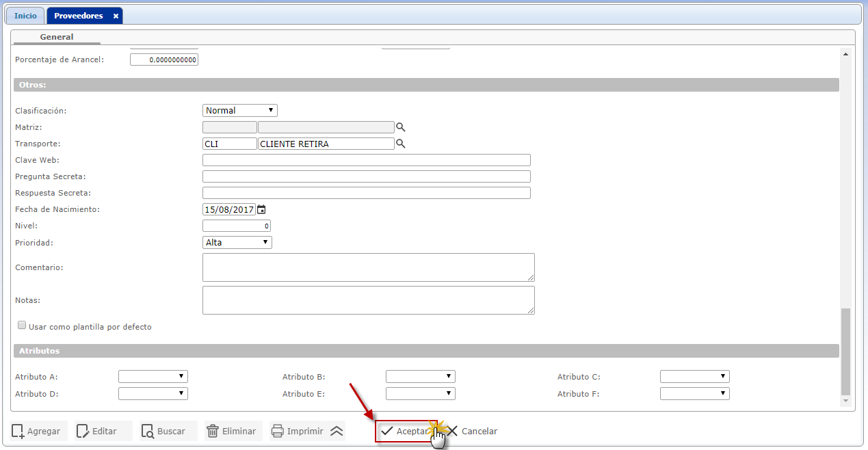Click the Matriz search magnifier icon

point(401,127)
